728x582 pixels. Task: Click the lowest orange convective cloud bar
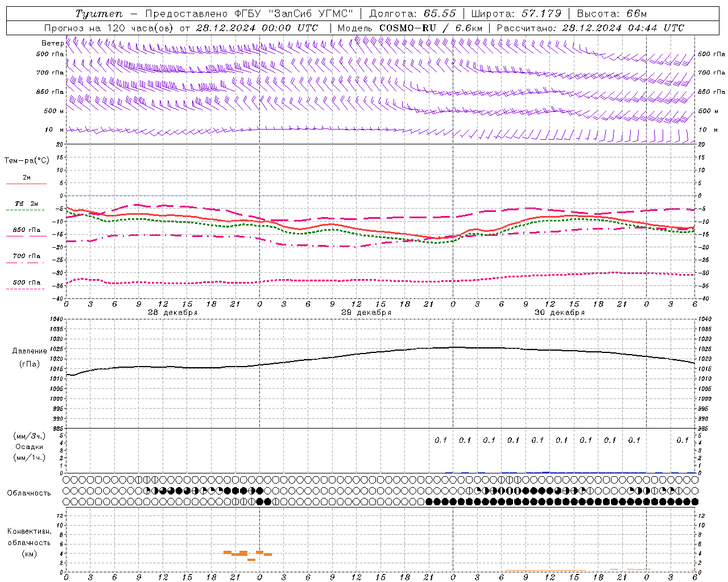click(251, 560)
